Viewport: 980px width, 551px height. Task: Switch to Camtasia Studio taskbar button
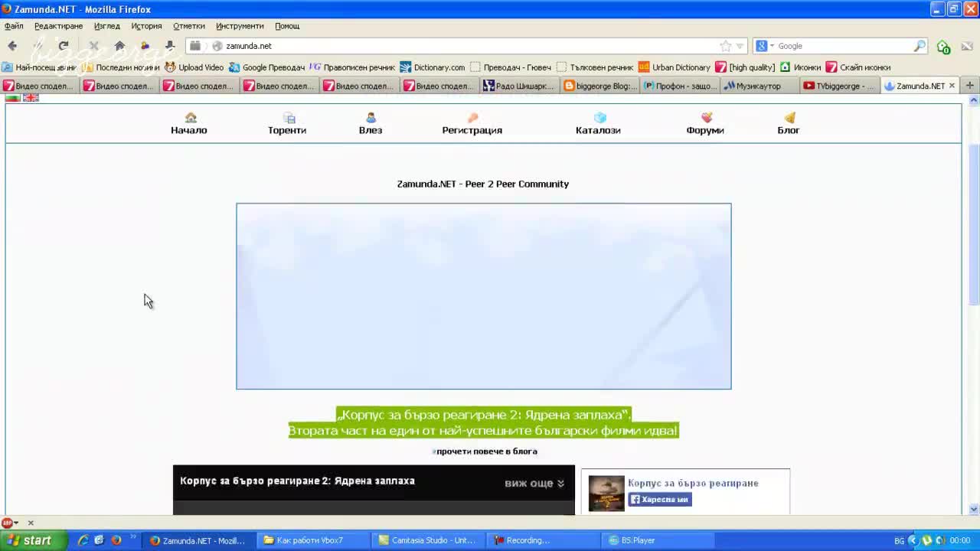point(429,540)
